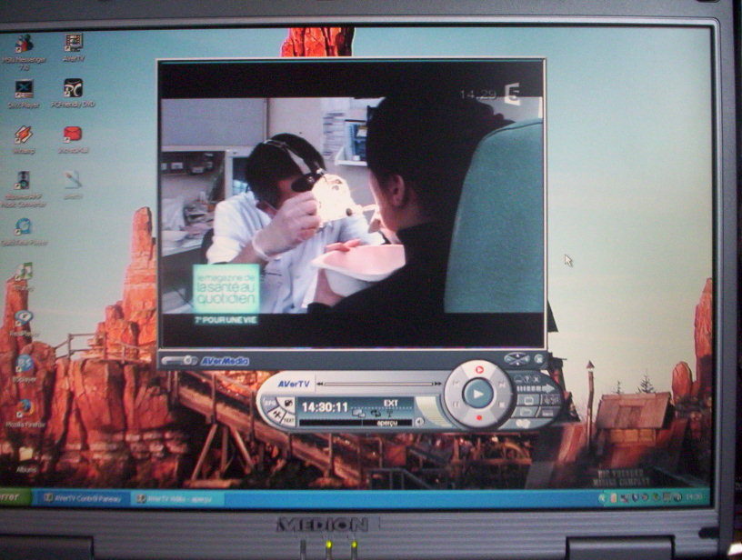Click the fast-forward arrows right of seek bar
The height and width of the screenshot is (560, 742).
[438, 384]
